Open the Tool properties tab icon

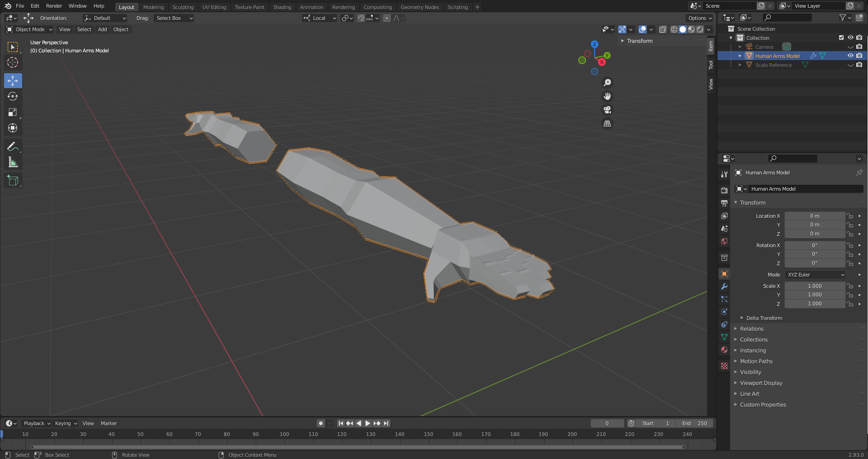[724, 174]
